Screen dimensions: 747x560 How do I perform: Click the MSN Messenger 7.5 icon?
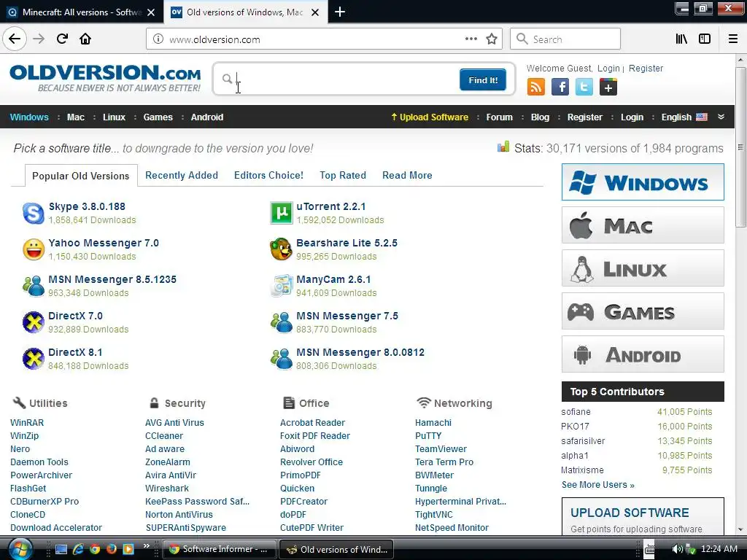[281, 322]
